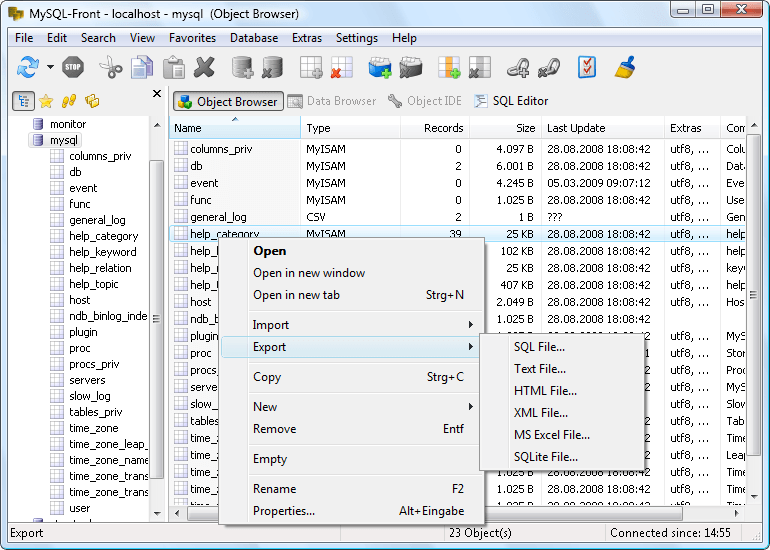Click the blue broom cleanup icon
This screenshot has height=550, width=770.
coord(625,68)
